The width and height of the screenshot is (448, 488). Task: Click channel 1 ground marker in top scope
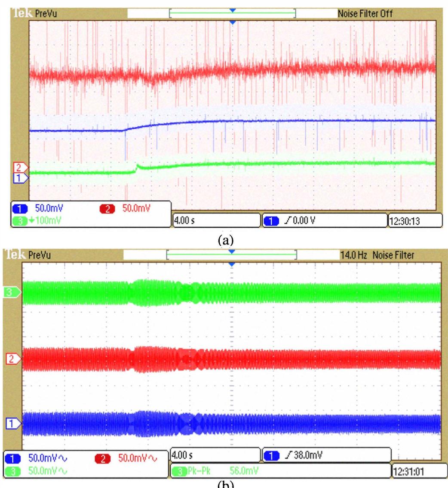[20, 178]
